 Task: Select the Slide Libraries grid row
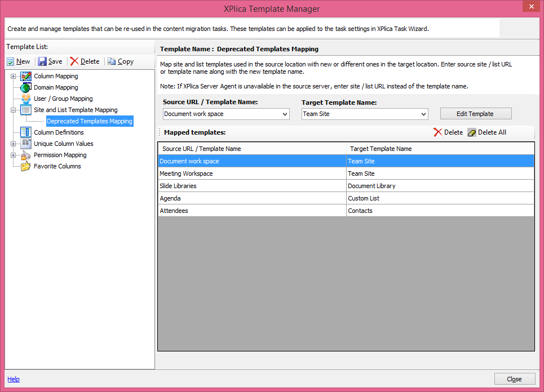[x=346, y=186]
